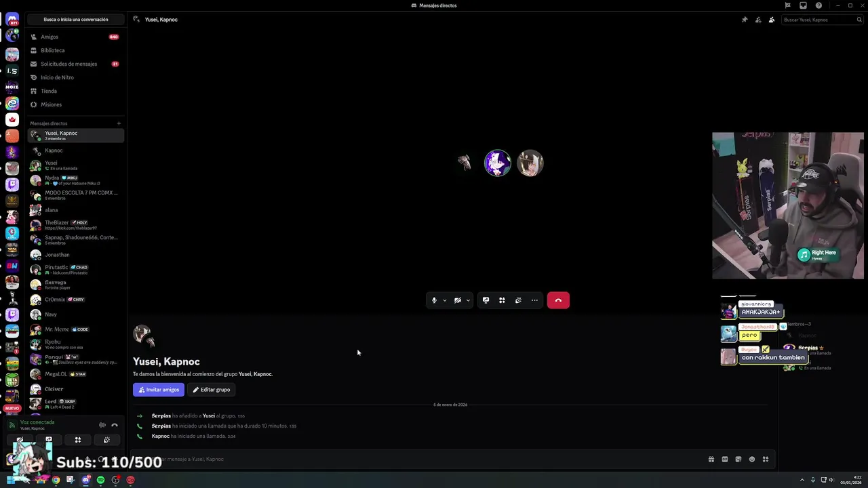Open the TheBlazer direct message
This screenshot has width=868, height=488.
click(x=75, y=225)
